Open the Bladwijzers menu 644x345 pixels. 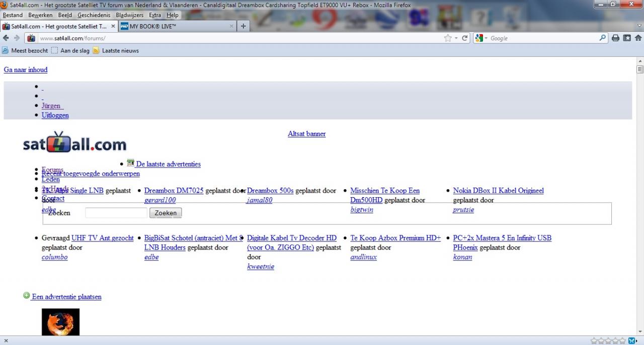point(129,15)
